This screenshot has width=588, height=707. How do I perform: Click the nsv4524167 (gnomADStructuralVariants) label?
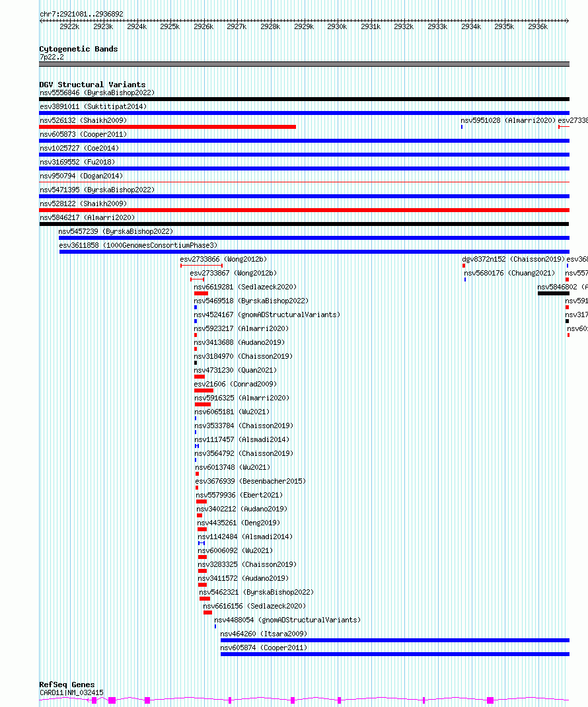[267, 315]
